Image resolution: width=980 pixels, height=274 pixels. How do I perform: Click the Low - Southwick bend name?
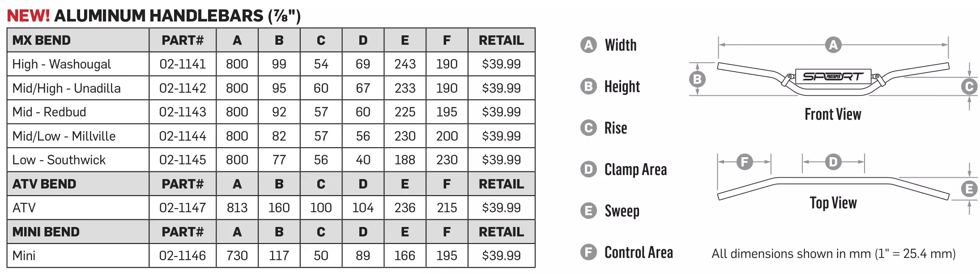59,160
